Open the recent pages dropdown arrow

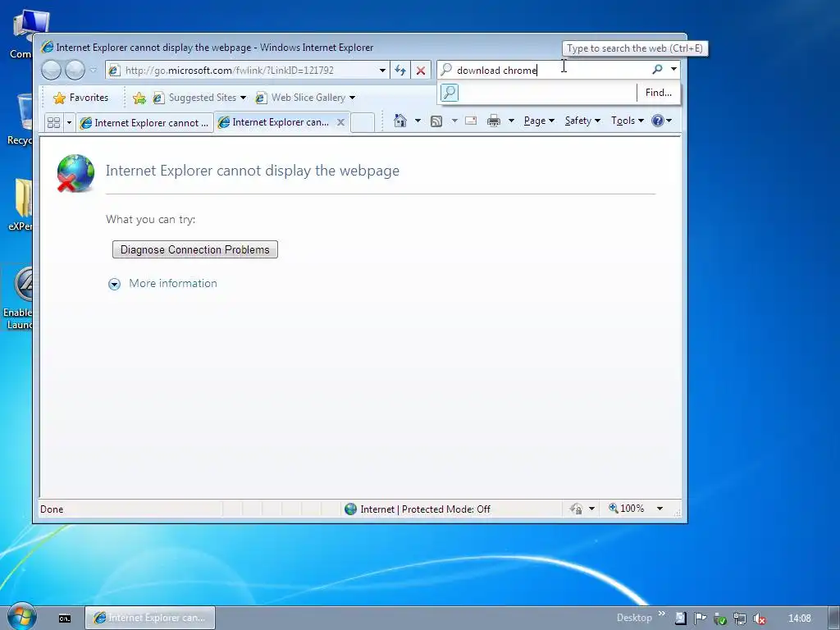[x=94, y=70]
